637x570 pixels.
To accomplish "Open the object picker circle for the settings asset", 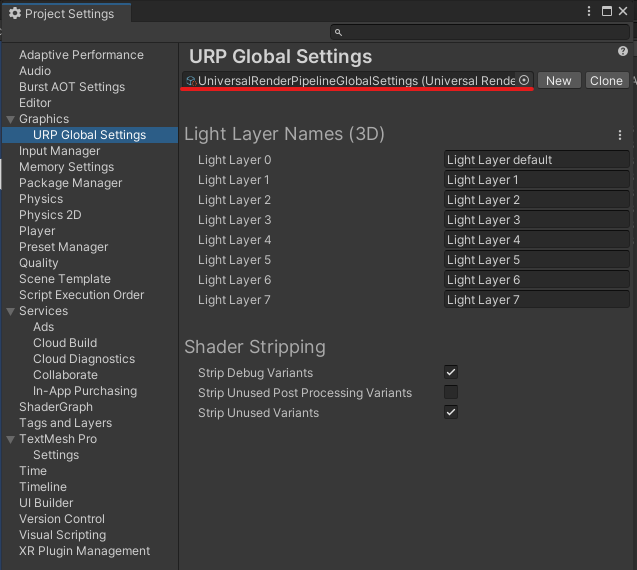I will pyautogui.click(x=524, y=80).
